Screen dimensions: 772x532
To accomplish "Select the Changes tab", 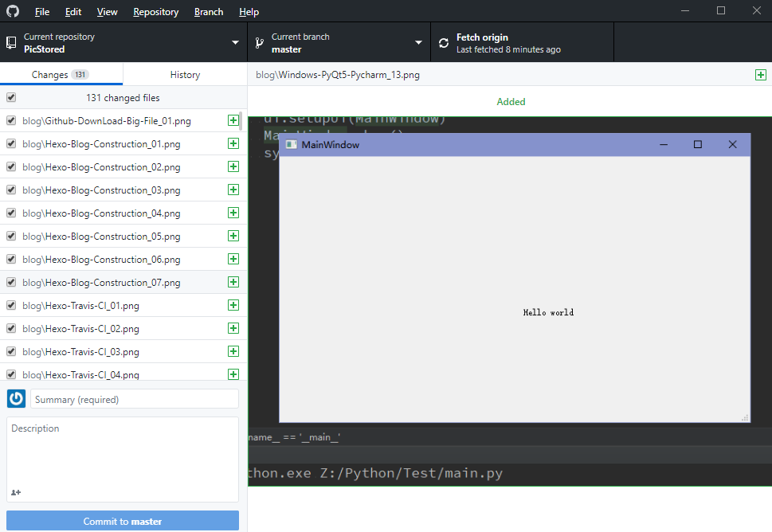I will tap(61, 74).
